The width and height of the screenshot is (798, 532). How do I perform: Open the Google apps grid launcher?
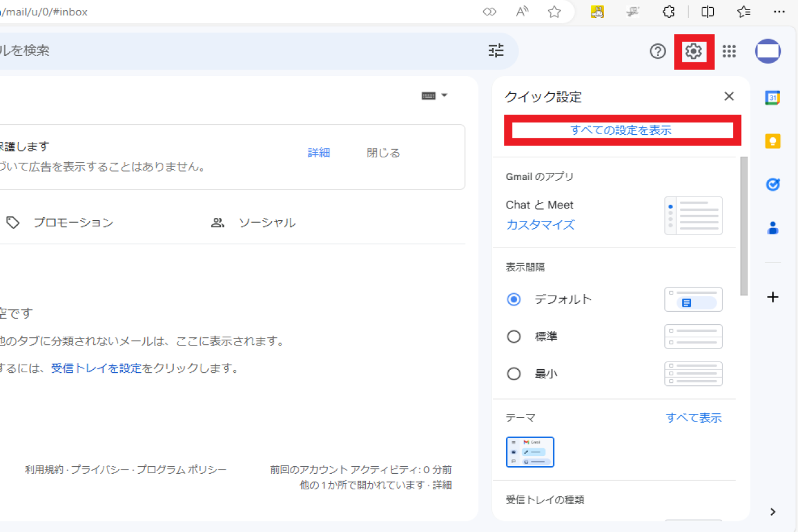(x=729, y=52)
